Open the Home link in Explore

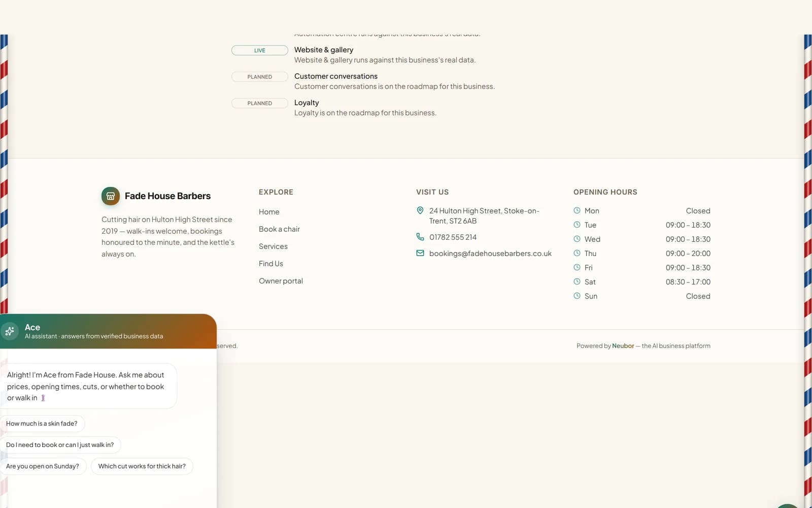(x=269, y=212)
